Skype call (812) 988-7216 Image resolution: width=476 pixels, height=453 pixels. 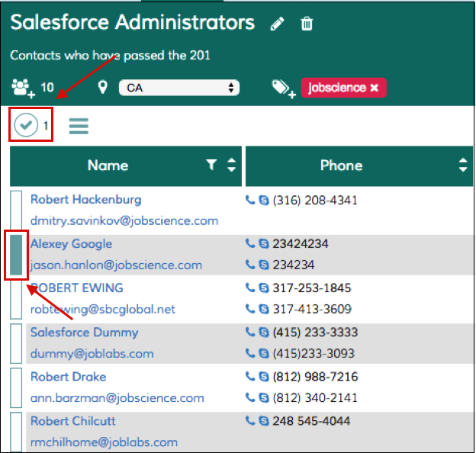tap(263, 377)
